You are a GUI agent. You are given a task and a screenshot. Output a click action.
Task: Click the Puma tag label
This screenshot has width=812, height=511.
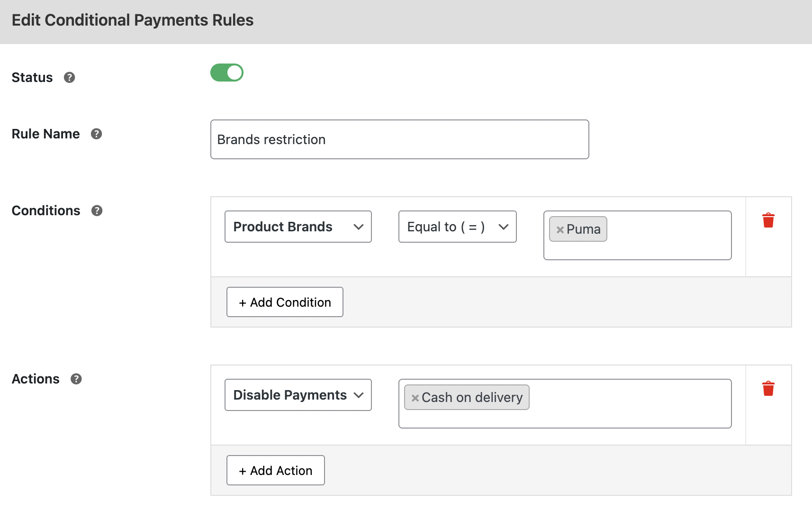click(x=583, y=229)
